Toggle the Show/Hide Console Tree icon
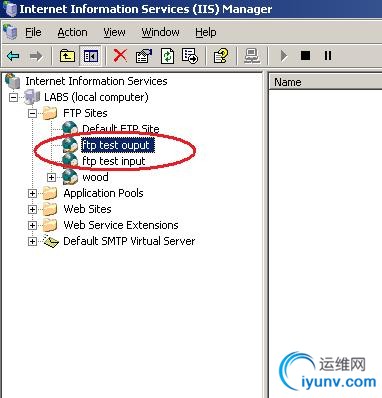This screenshot has height=398, width=382. 91,56
